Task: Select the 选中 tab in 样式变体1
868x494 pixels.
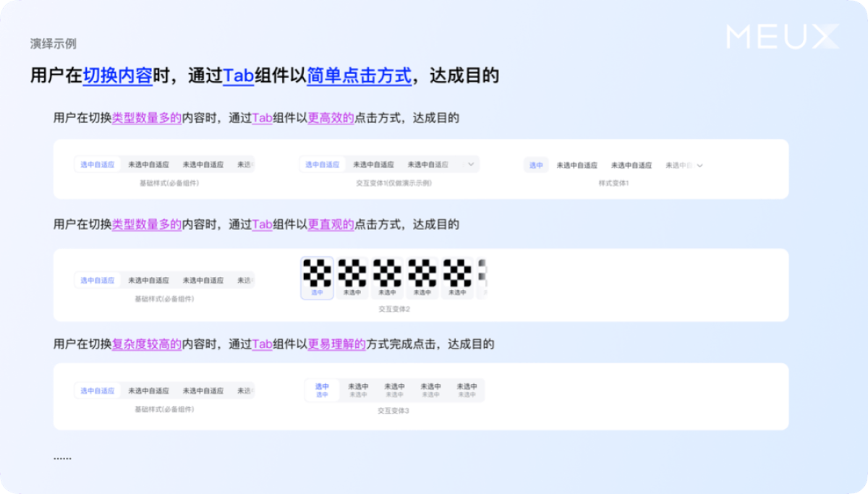Action: (x=536, y=165)
